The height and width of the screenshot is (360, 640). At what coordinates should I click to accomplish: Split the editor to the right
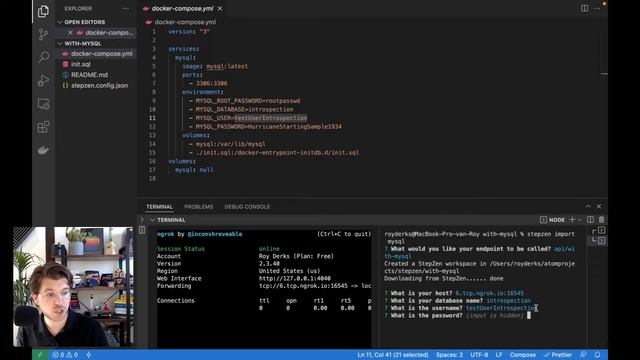click(x=584, y=9)
